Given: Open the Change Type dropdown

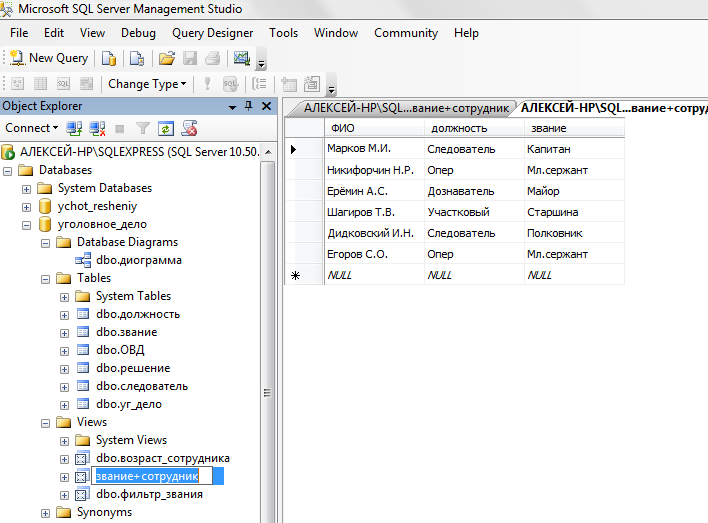Looking at the screenshot, I should click(147, 84).
